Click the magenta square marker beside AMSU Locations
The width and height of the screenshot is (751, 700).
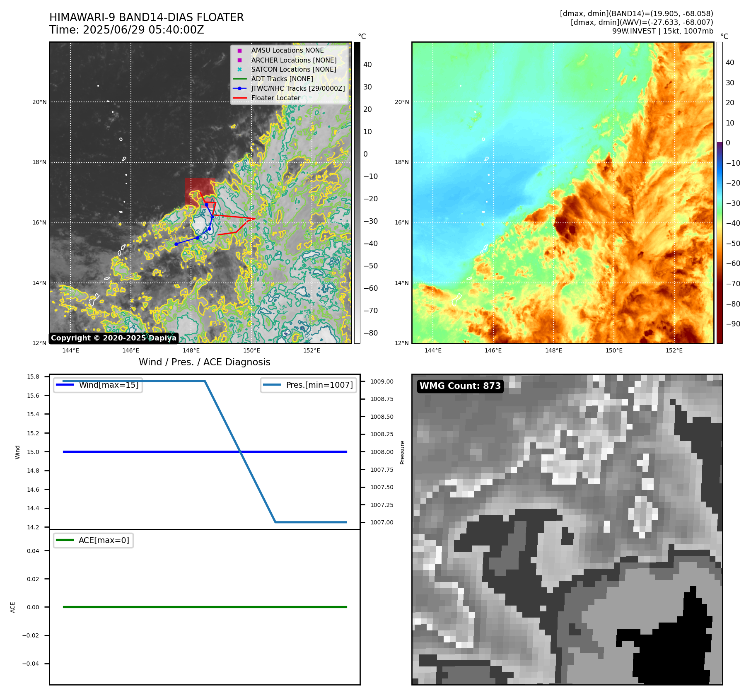[x=239, y=51]
